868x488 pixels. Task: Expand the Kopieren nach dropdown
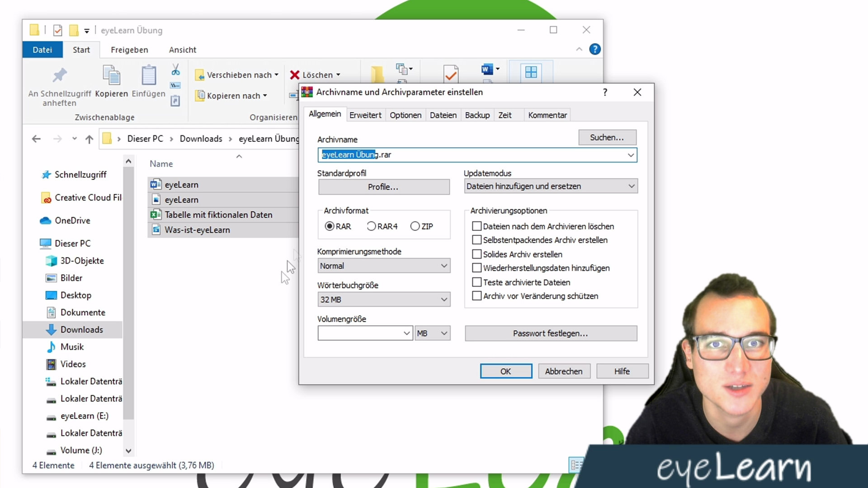[265, 96]
